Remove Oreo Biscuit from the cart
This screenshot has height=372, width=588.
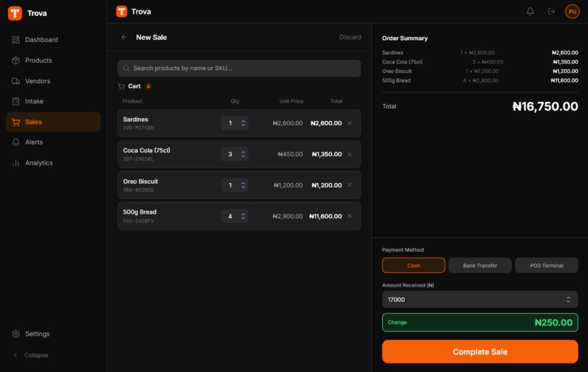[349, 185]
